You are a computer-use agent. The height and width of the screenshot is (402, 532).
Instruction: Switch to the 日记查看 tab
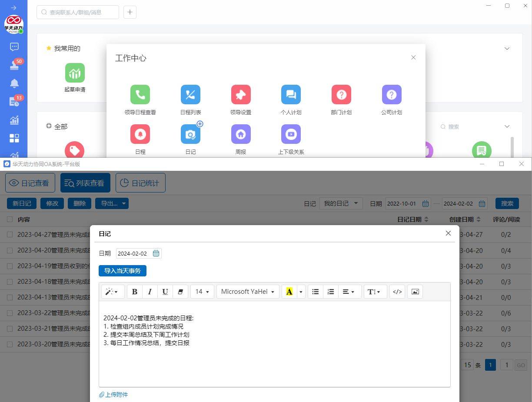pos(30,183)
